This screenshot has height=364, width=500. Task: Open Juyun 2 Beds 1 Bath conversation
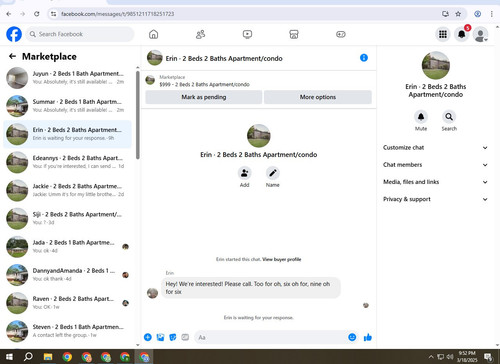pyautogui.click(x=67, y=78)
